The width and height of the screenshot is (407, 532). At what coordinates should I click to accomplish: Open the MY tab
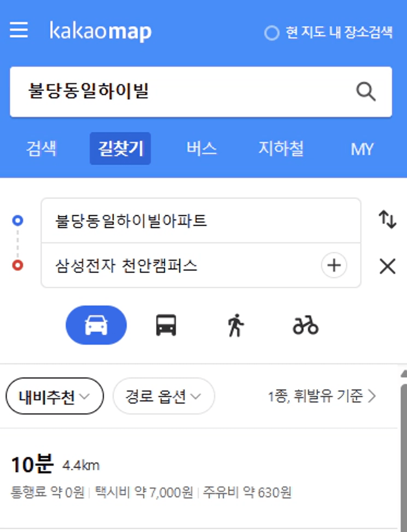pos(362,148)
